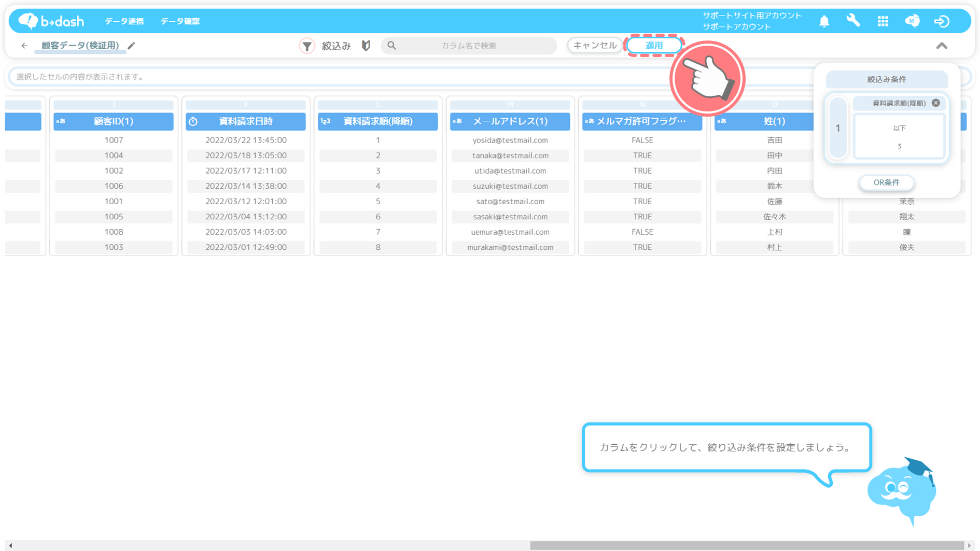Click the horizontal scrollbar thumb
The image size is (980, 551).
pos(747,545)
